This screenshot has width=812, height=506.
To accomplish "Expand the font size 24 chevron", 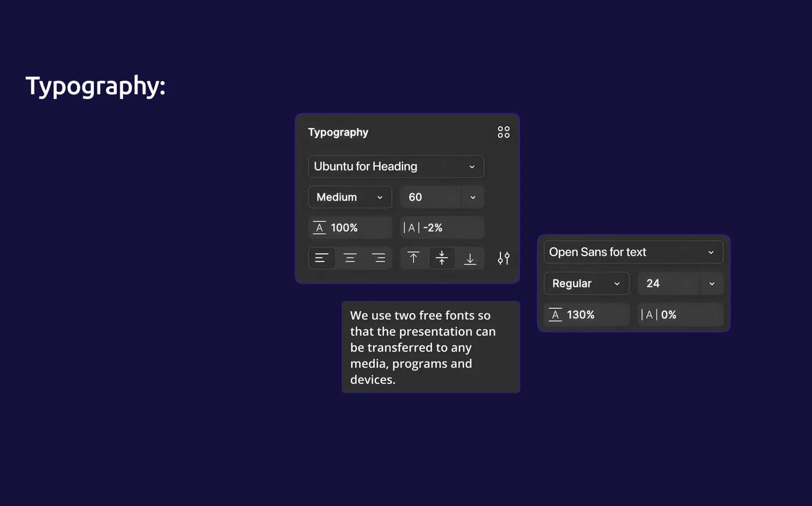I will (712, 283).
